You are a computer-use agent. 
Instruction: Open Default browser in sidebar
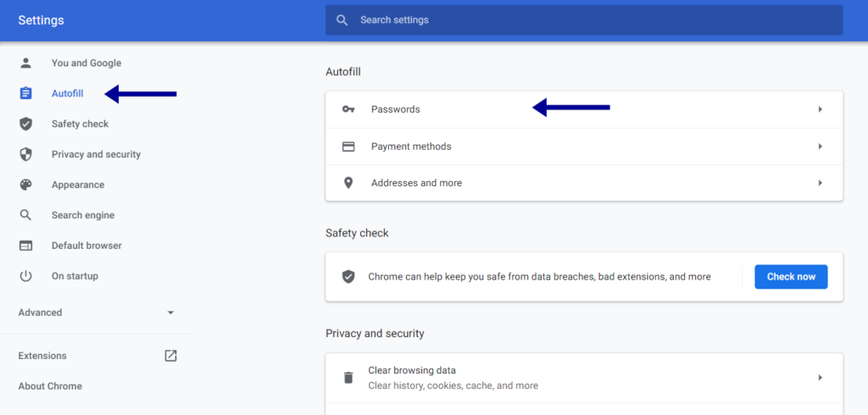click(x=87, y=246)
